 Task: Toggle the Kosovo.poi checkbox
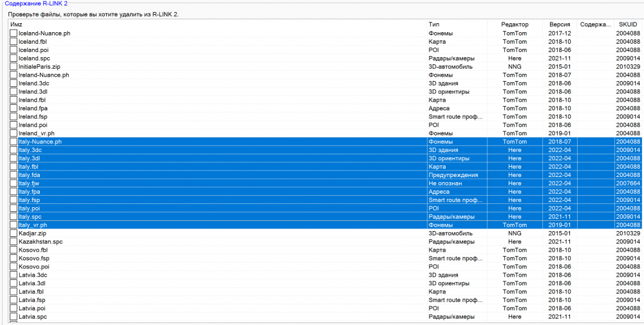[14, 266]
